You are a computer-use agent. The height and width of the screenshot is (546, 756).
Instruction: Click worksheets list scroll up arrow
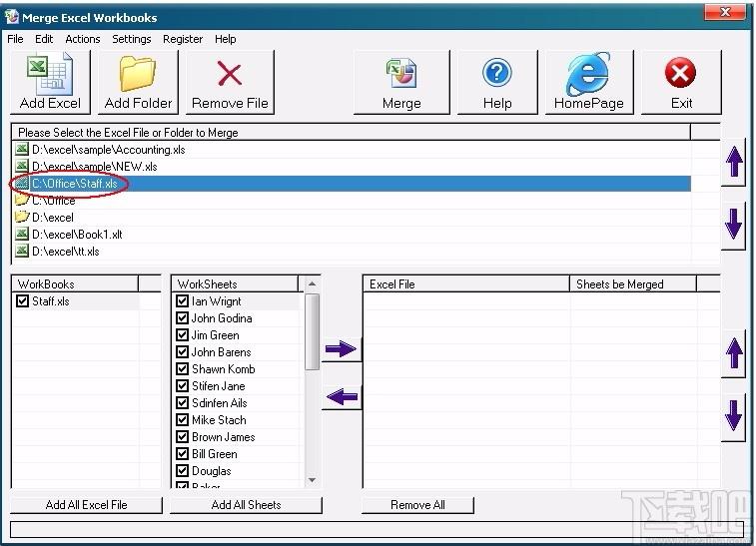(x=312, y=283)
